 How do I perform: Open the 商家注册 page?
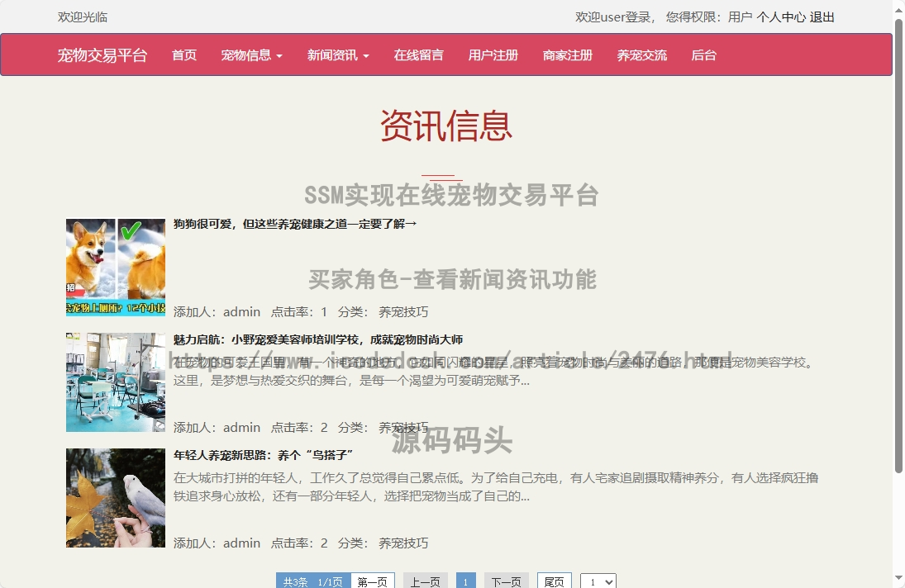coord(567,55)
